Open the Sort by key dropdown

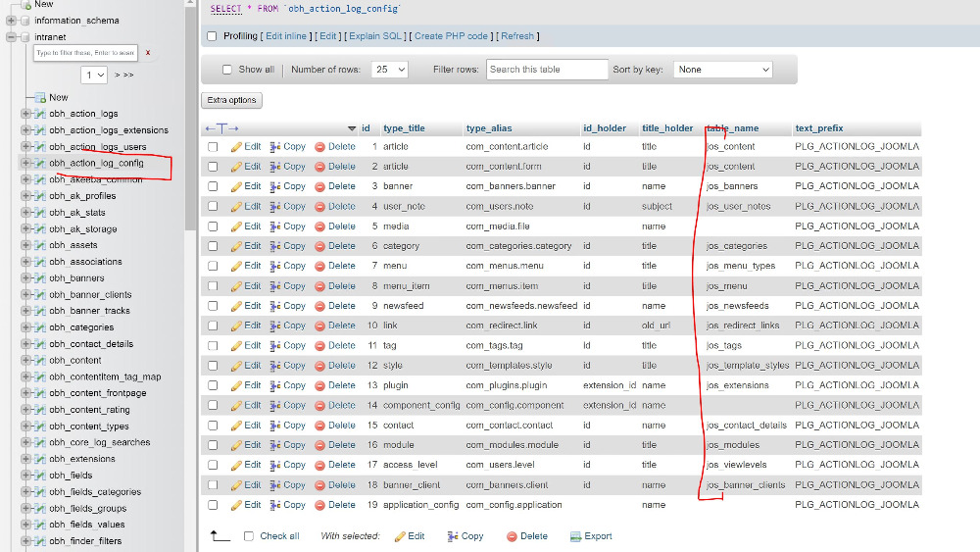pos(722,70)
